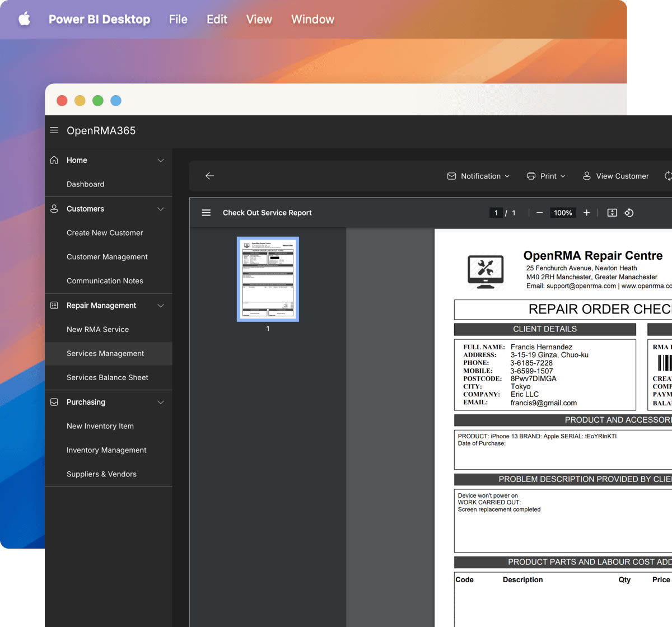Click the View Customer button
The width and height of the screenshot is (672, 627).
point(615,176)
